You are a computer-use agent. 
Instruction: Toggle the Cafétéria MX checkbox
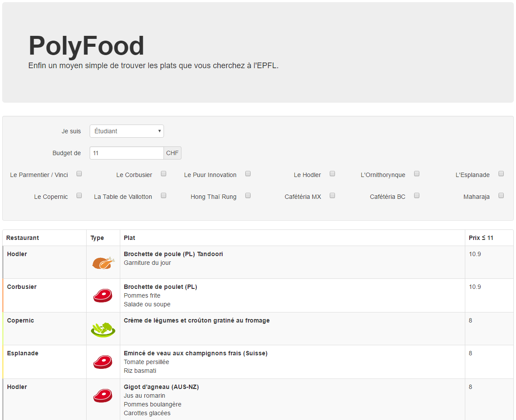tap(332, 195)
